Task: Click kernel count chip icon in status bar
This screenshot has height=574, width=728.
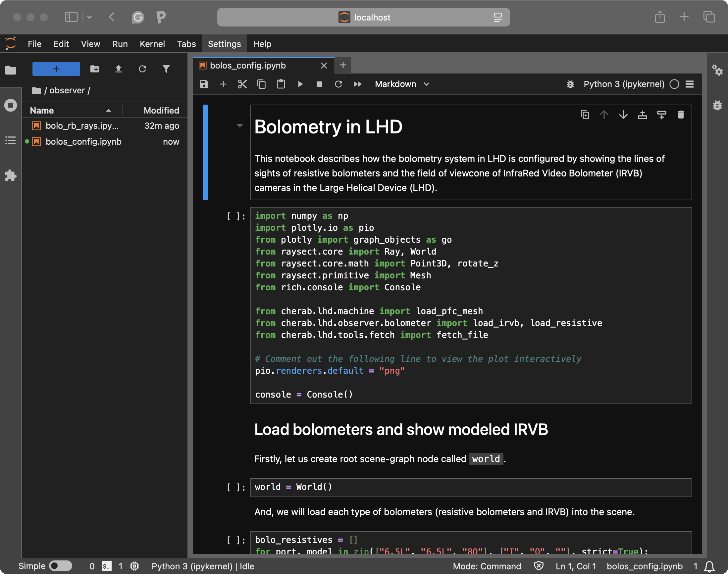Action: click(x=134, y=566)
